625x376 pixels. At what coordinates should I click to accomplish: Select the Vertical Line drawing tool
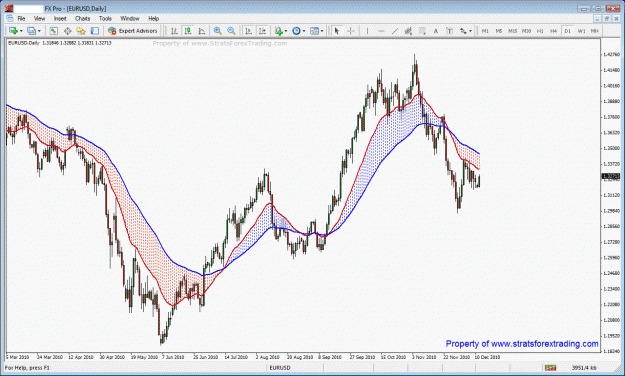point(367,31)
